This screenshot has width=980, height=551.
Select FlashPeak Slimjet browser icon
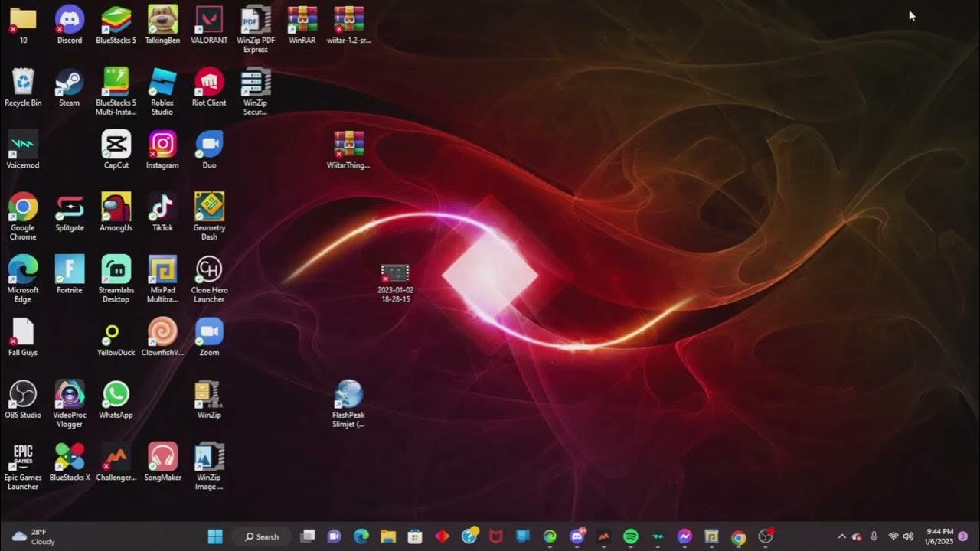point(349,404)
